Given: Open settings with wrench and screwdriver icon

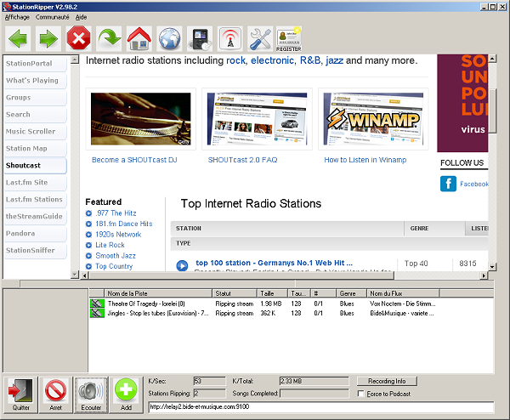Looking at the screenshot, I should (x=260, y=39).
